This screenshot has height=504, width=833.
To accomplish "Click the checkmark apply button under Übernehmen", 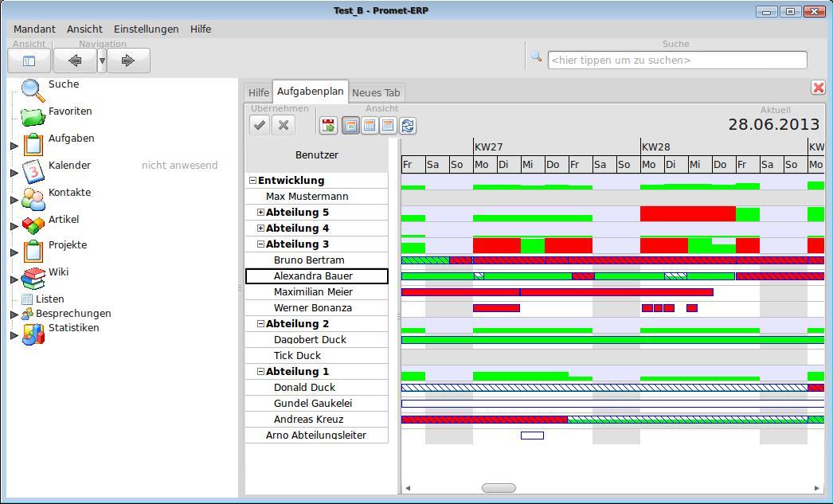I will (x=260, y=125).
